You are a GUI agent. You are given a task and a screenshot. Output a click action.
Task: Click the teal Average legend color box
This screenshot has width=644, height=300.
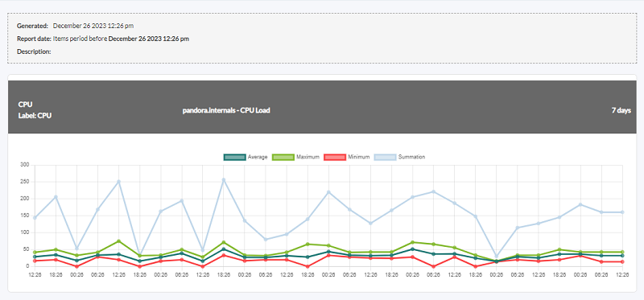click(x=234, y=157)
